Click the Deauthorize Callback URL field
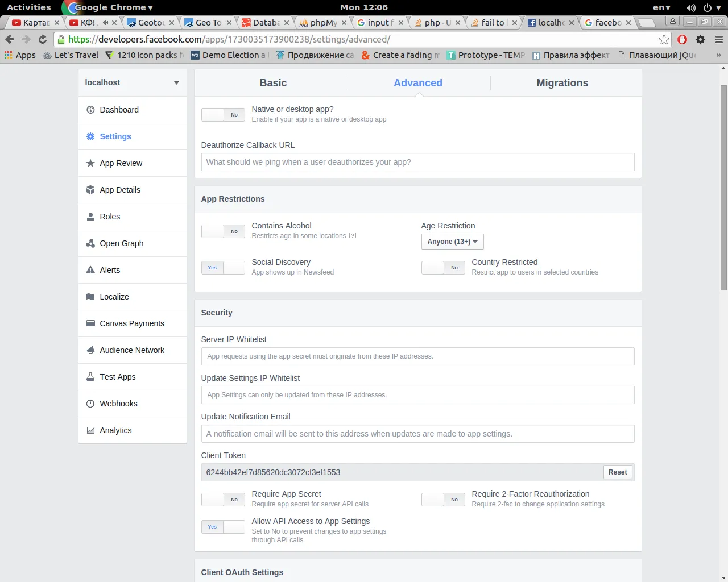 (x=418, y=162)
